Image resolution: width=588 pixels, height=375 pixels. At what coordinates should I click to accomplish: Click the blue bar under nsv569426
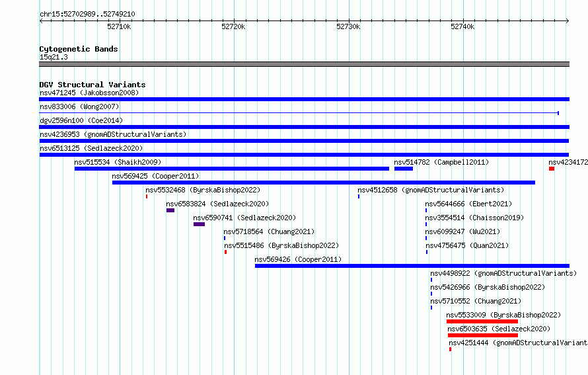coord(412,266)
